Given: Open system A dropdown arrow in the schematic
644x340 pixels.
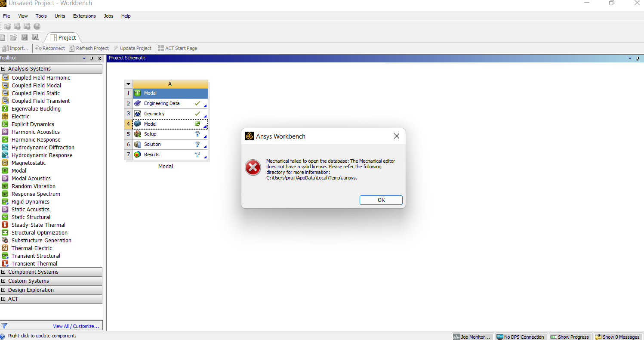Looking at the screenshot, I should click(x=128, y=84).
